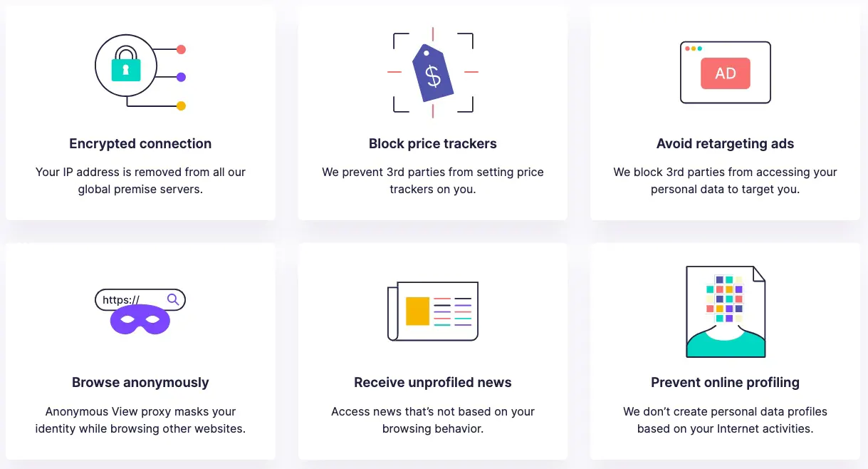Click the magnifier in https search bar
Screen dimensions: 868x469
(172, 299)
